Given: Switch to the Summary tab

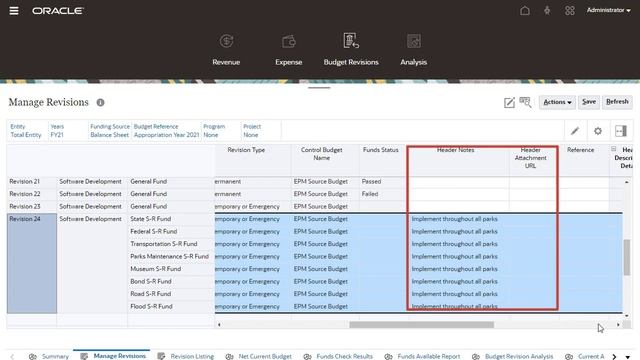Looking at the screenshot, I should [49, 356].
